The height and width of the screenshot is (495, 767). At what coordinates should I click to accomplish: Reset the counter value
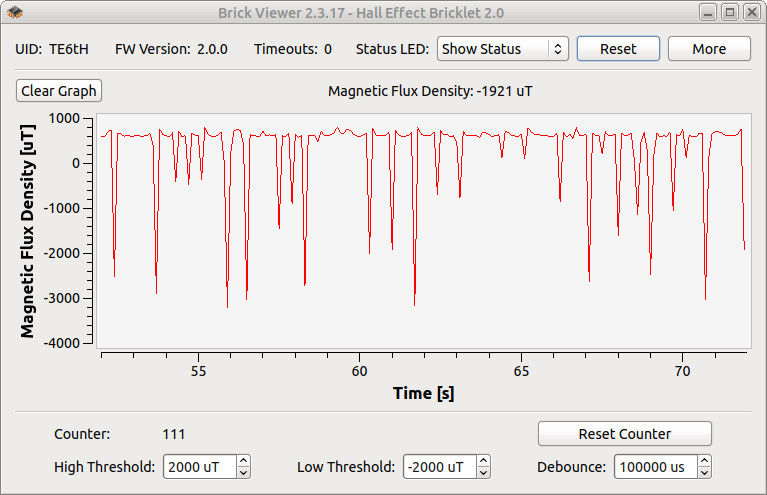(x=625, y=434)
